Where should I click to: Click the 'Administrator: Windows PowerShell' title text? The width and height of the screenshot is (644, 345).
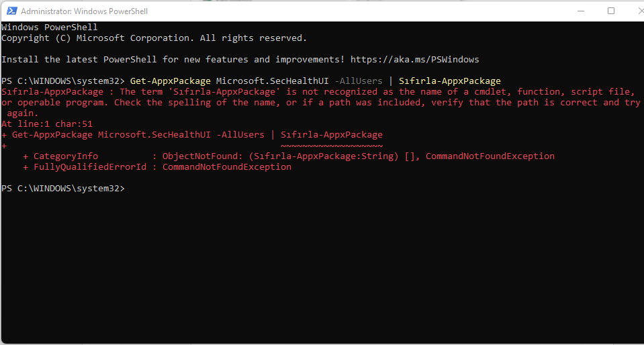coord(84,11)
